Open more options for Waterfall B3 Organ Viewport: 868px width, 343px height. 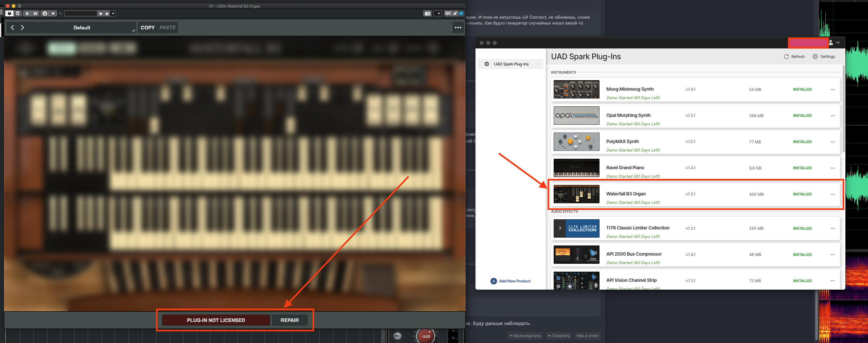[833, 194]
